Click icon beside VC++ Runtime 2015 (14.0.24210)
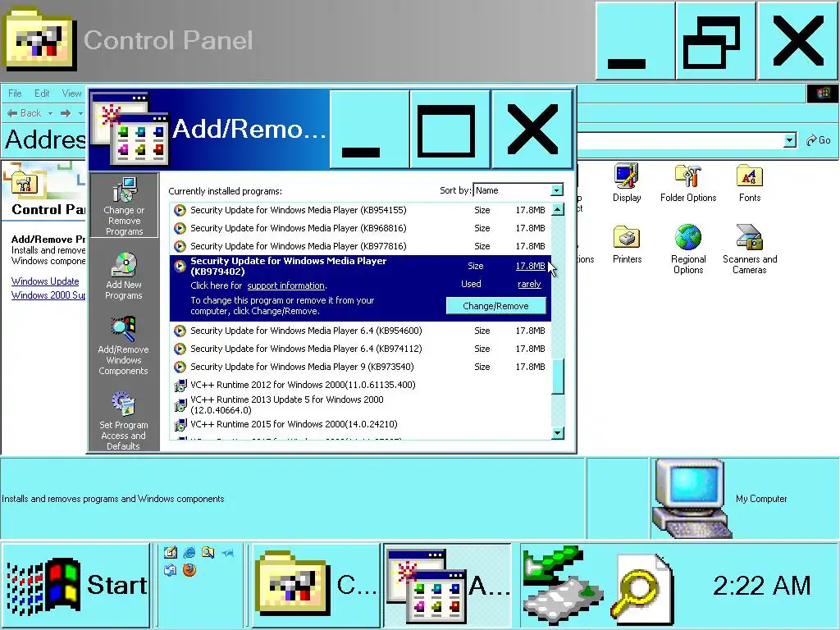This screenshot has height=630, width=840. [180, 425]
